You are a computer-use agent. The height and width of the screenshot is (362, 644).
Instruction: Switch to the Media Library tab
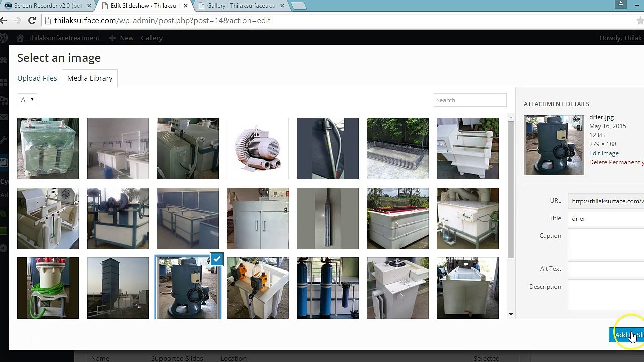pos(90,78)
